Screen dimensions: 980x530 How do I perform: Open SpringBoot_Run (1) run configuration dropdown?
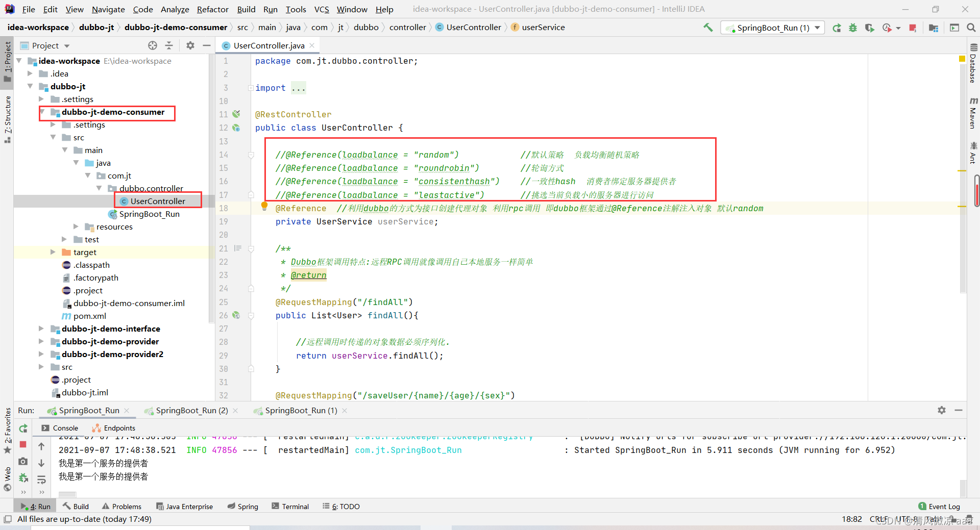click(x=773, y=28)
